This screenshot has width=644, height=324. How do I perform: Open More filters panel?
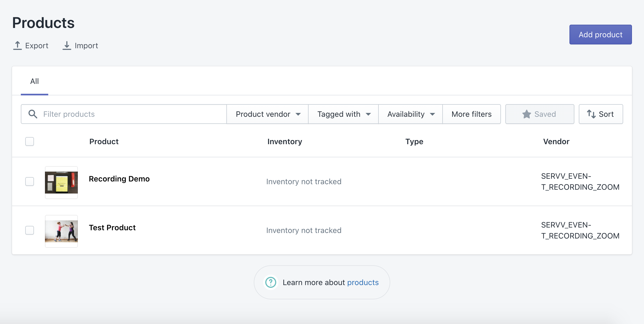471,114
